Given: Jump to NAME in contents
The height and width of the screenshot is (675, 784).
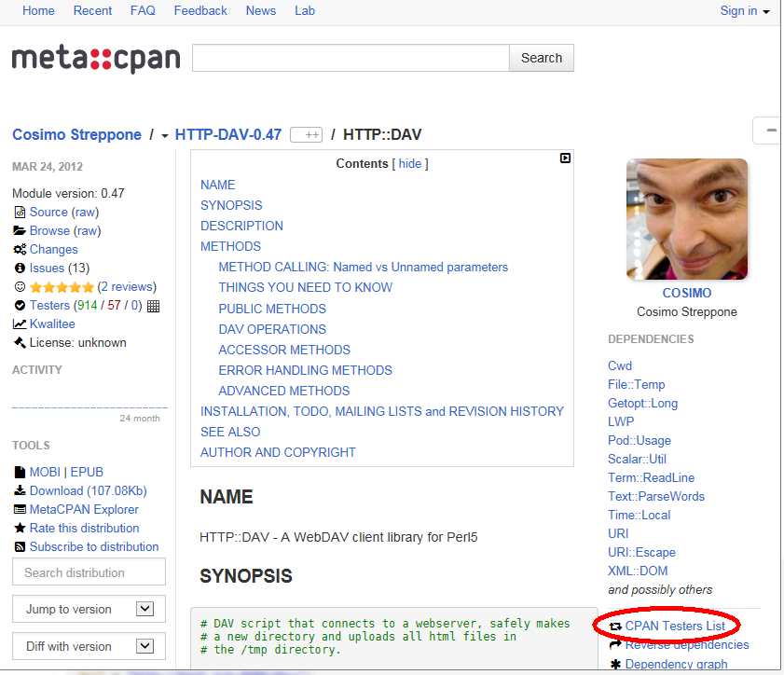Looking at the screenshot, I should pyautogui.click(x=218, y=185).
